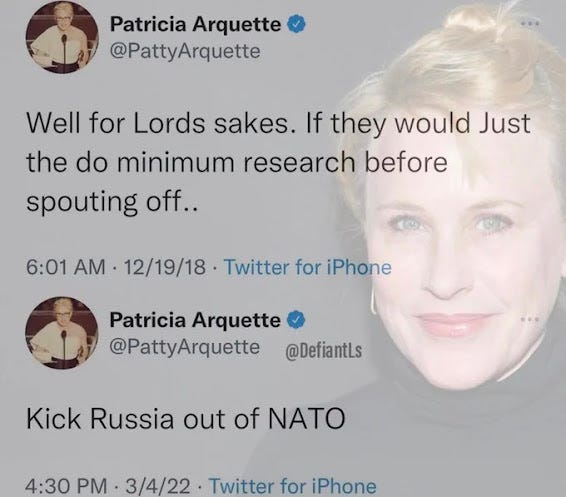Click the verified badge on the bottom tweet

point(296,320)
